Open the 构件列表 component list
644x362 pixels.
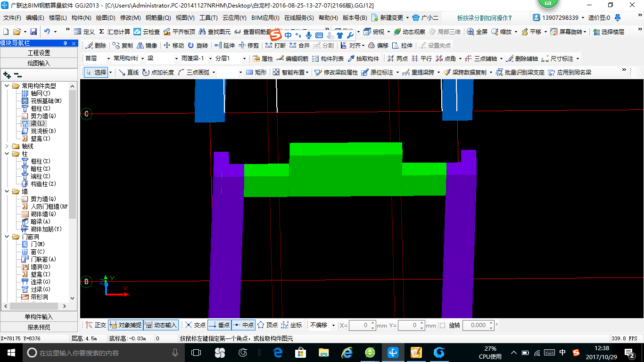coord(328,58)
